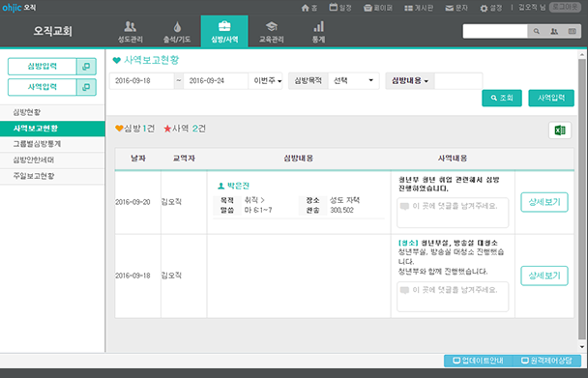Open popup window icon beside 심방입력
The width and height of the screenshot is (588, 378).
[x=86, y=67]
